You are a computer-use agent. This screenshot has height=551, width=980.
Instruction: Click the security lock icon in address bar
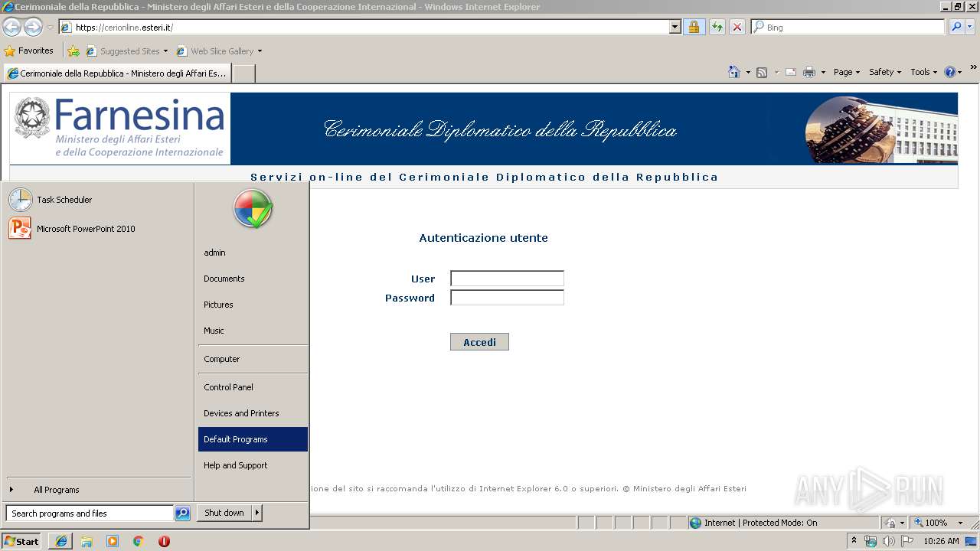(694, 28)
